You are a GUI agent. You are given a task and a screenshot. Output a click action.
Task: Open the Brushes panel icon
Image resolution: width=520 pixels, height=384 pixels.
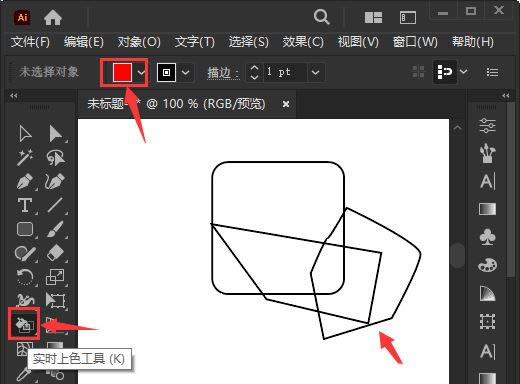487,153
